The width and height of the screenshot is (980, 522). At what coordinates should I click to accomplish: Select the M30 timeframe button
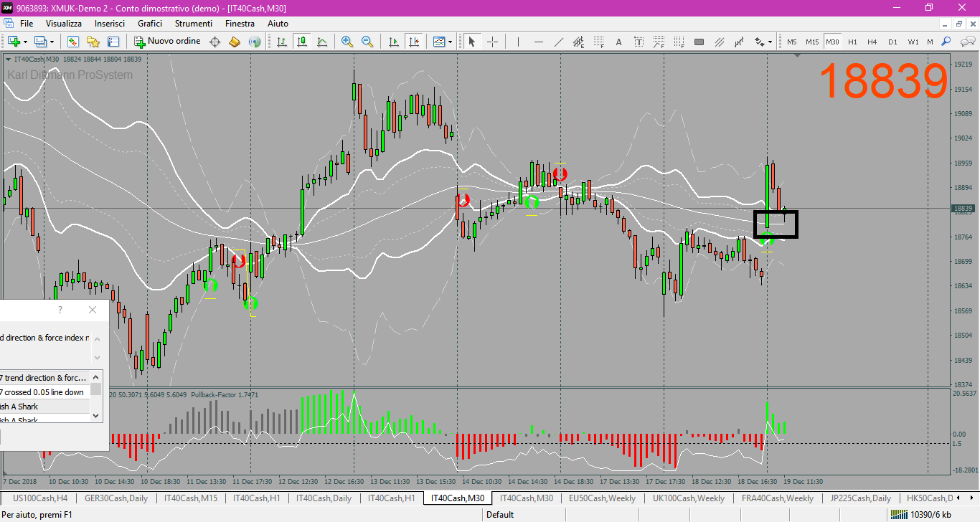tap(832, 42)
